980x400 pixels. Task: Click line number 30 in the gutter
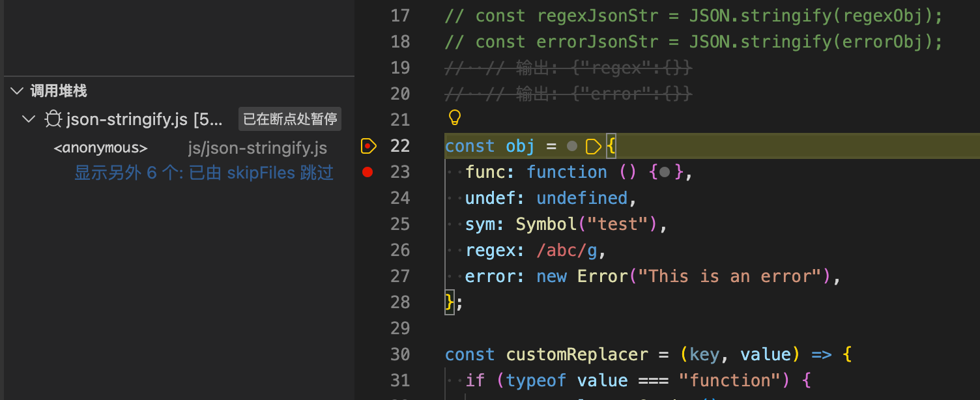point(400,354)
